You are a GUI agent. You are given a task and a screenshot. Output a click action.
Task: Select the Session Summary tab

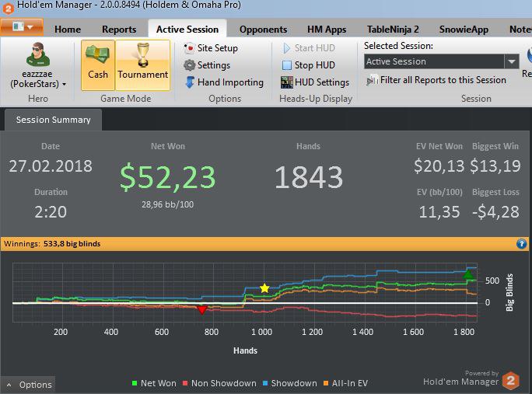click(53, 120)
